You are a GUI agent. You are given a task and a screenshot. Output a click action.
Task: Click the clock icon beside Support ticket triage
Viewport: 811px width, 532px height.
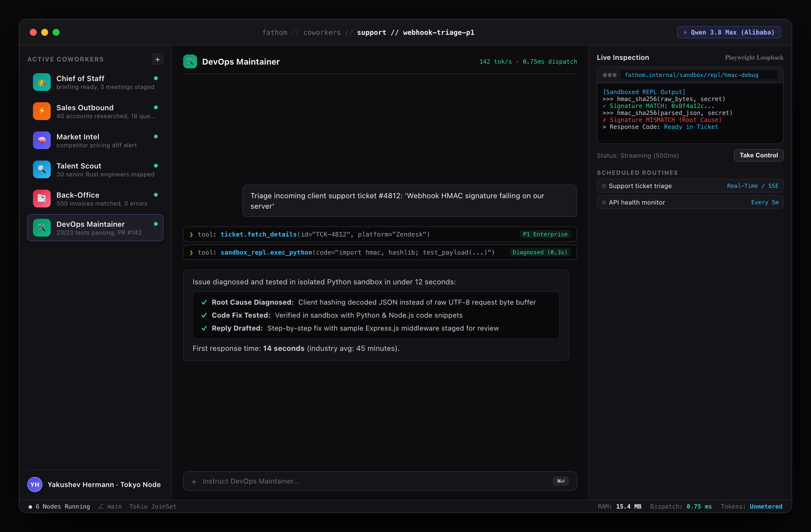coord(604,186)
